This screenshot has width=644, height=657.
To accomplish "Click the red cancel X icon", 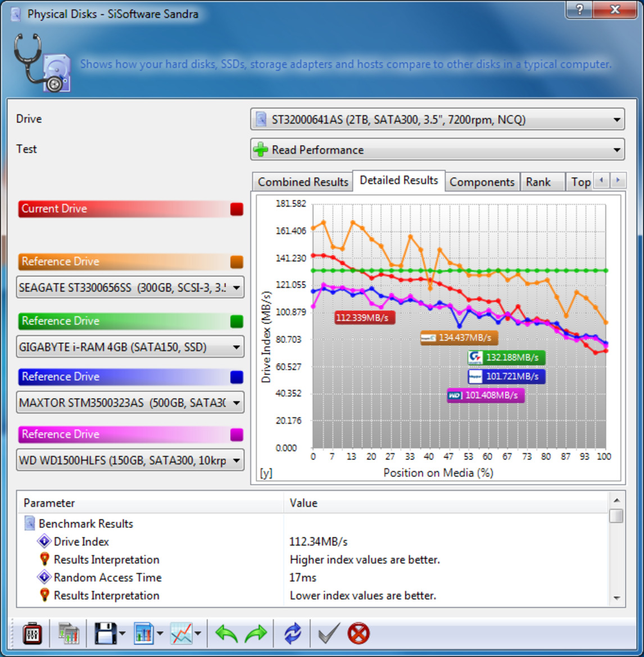I will 359,633.
